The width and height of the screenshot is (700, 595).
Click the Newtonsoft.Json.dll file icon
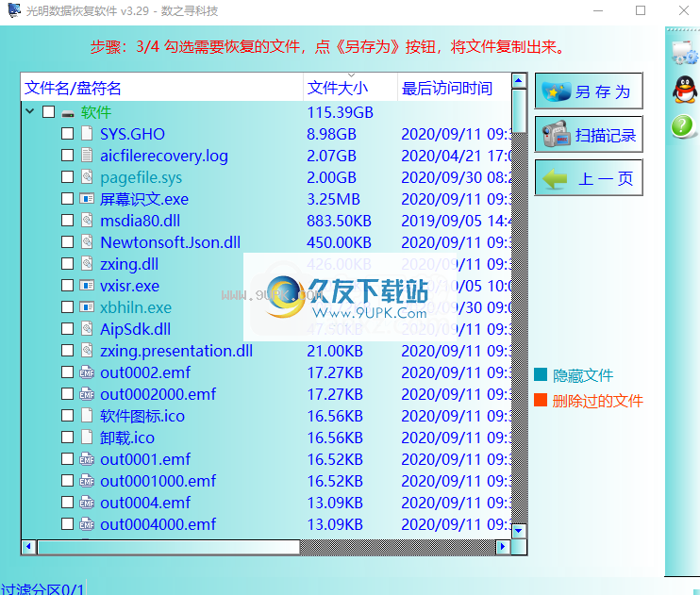[x=87, y=241]
